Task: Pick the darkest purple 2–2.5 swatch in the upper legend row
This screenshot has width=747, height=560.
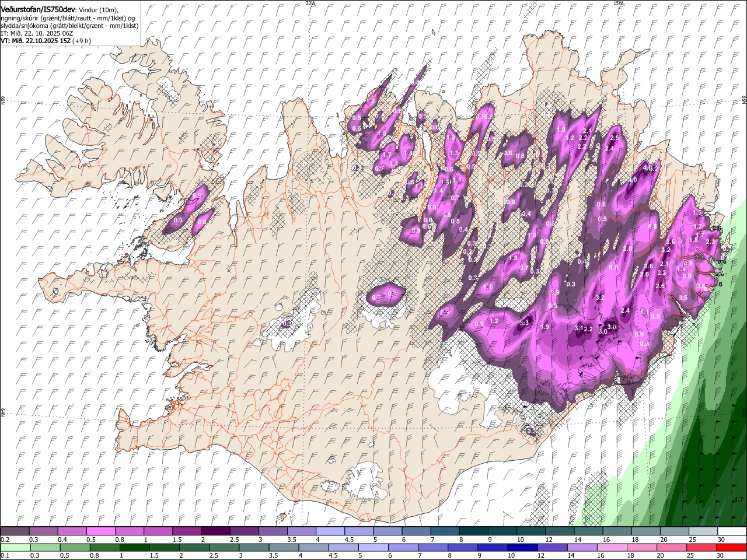Action: click(x=215, y=531)
